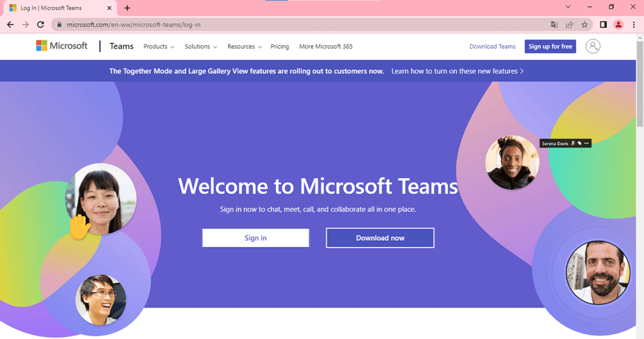Open More Microsoft 365 link
Image resolution: width=644 pixels, height=339 pixels.
tap(326, 46)
